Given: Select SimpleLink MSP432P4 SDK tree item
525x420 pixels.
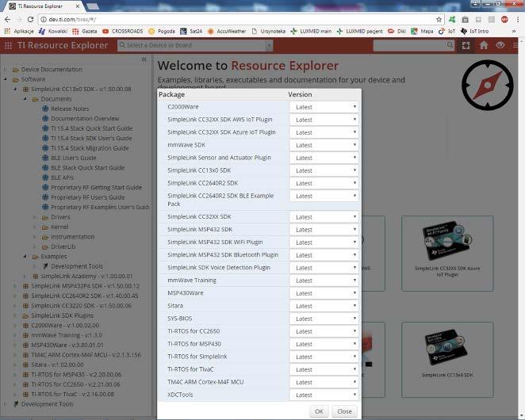Looking at the screenshot, I should 85,286.
